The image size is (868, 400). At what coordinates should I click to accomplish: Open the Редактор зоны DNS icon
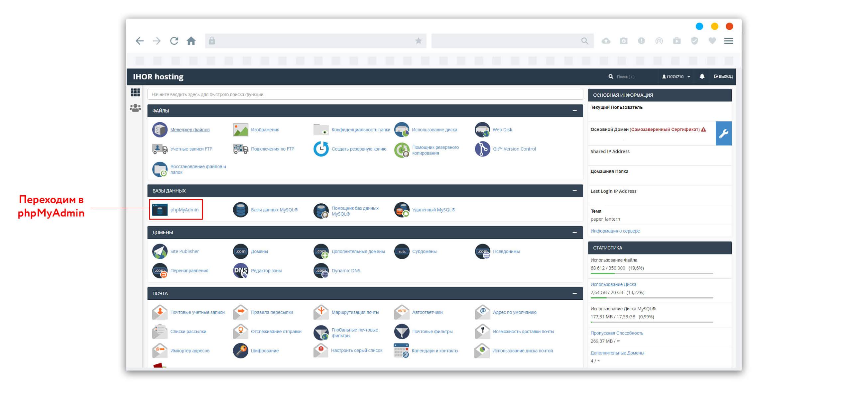241,270
